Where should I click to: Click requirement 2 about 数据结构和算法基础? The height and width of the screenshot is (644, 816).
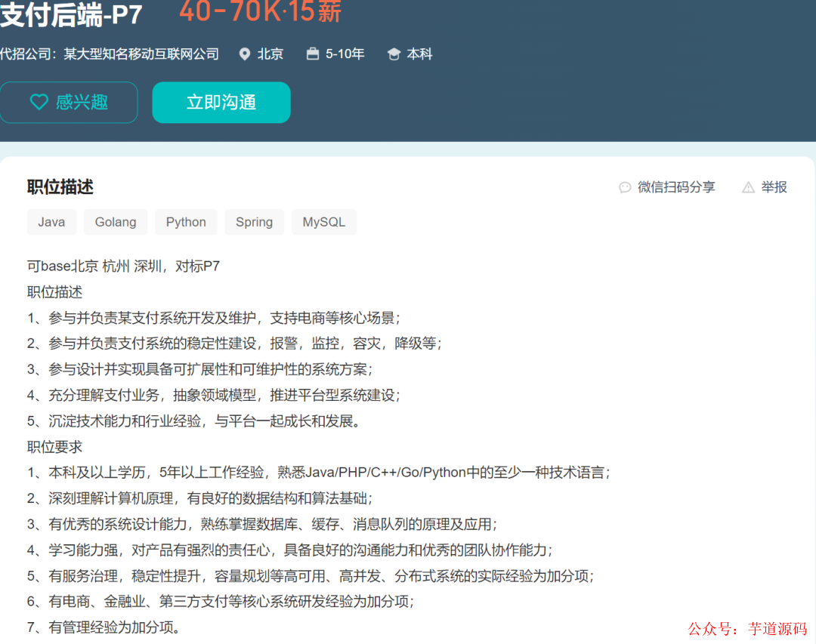click(199, 498)
